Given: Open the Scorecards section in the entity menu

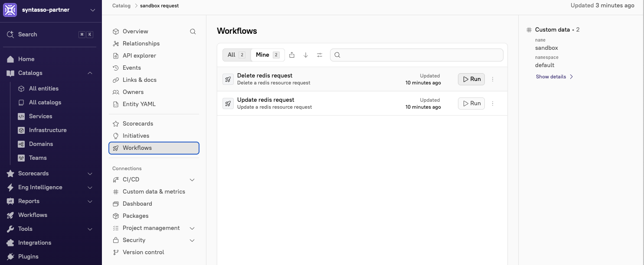Looking at the screenshot, I should (x=137, y=123).
